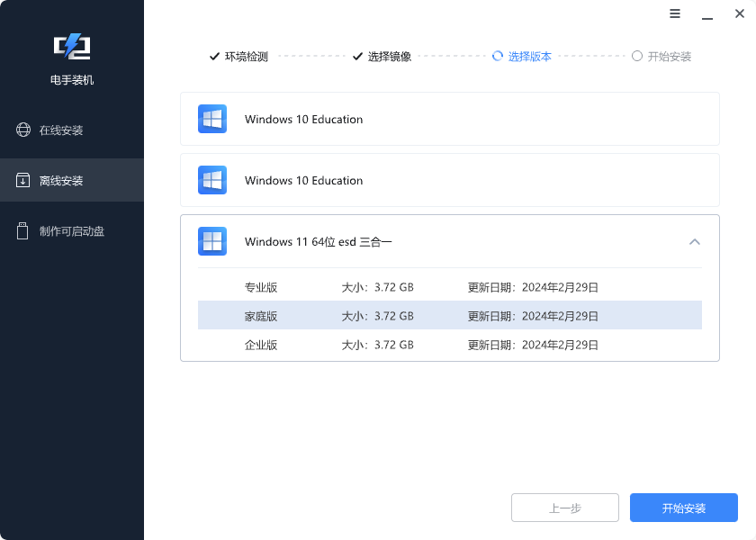This screenshot has width=756, height=540.
Task: Click the USB drive icon for 制作可启动盘
Action: tap(23, 230)
